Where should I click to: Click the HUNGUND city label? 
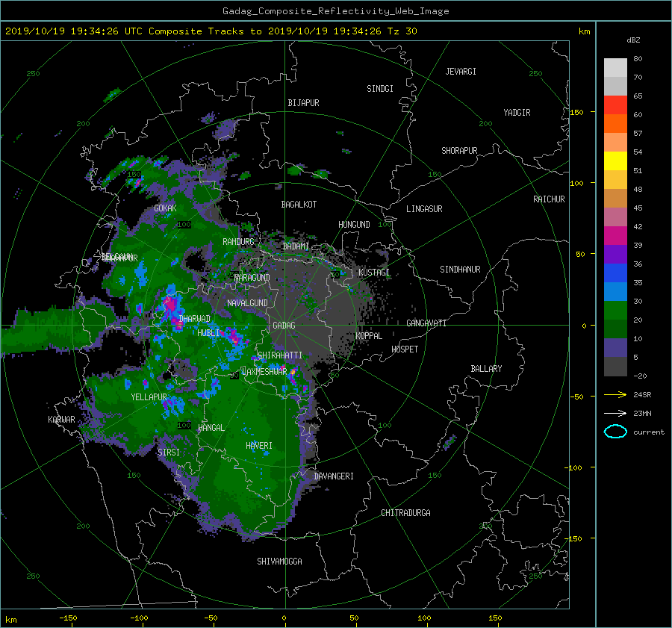[x=354, y=225]
